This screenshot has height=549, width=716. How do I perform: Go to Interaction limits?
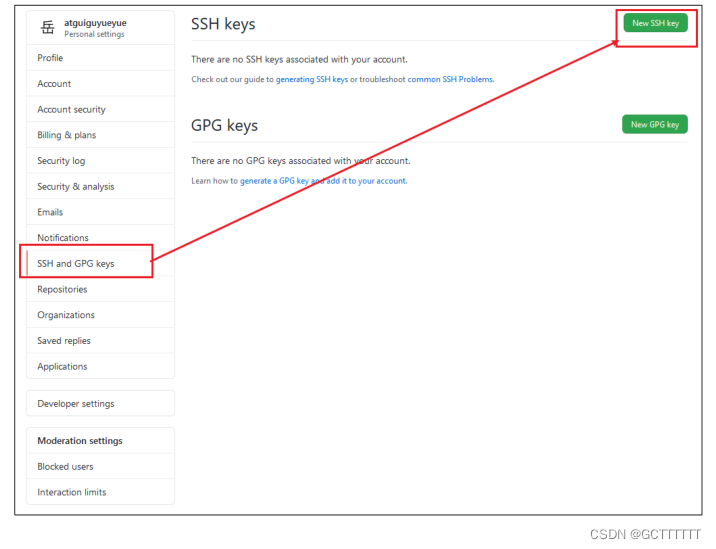point(100,492)
